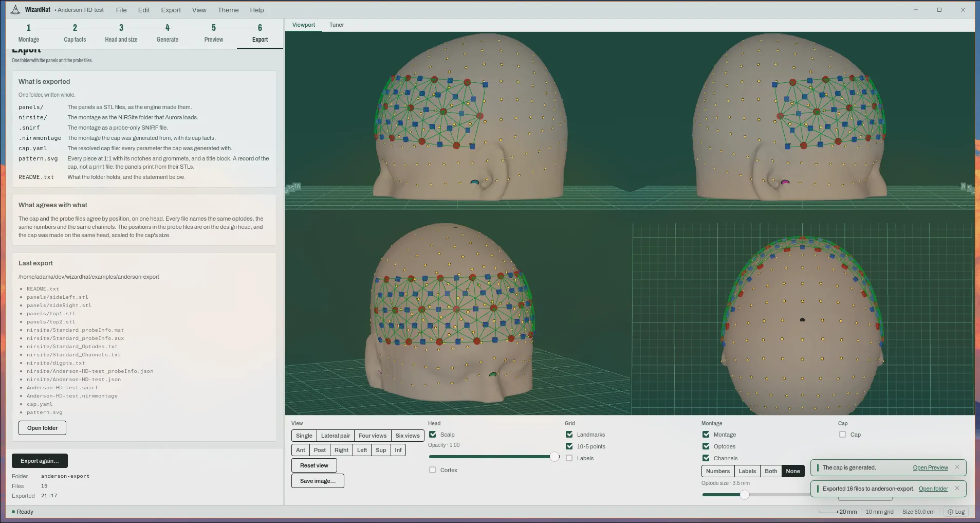Click the WizardHat logo icon

click(x=15, y=10)
